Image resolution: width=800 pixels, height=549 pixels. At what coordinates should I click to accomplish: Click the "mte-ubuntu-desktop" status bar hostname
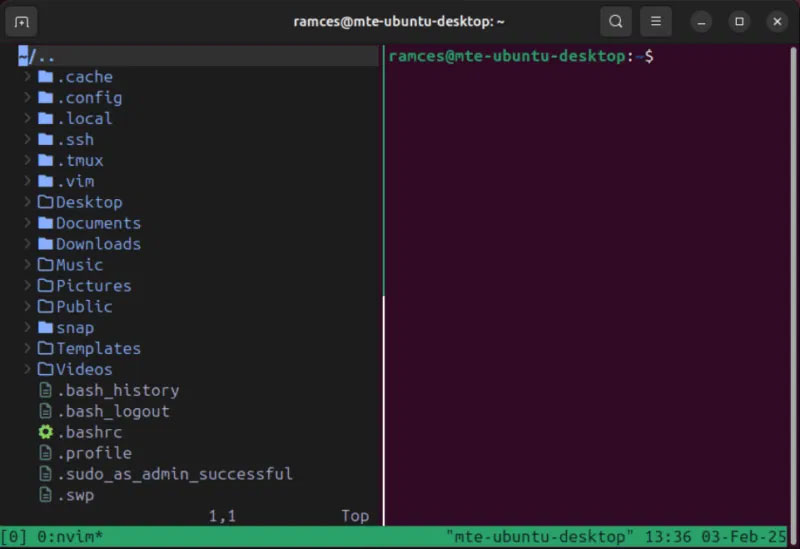540,537
